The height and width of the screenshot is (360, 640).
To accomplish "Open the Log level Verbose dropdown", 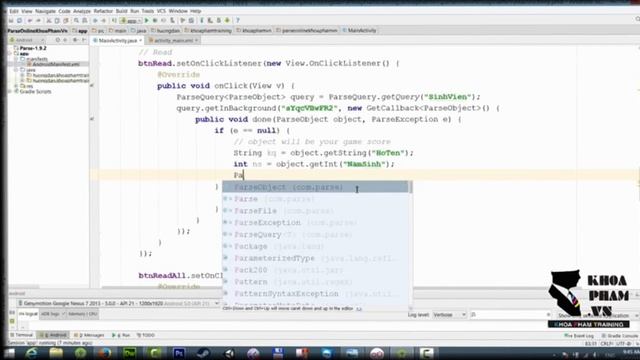I will (449, 315).
